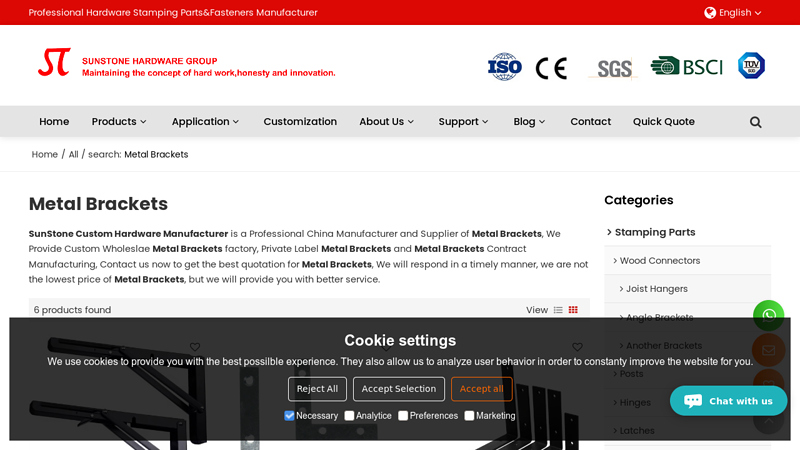Click the ISO certification badge

click(505, 67)
